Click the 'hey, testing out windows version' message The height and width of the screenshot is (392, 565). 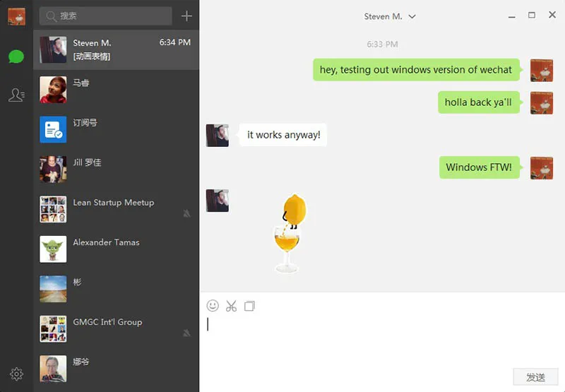(416, 69)
